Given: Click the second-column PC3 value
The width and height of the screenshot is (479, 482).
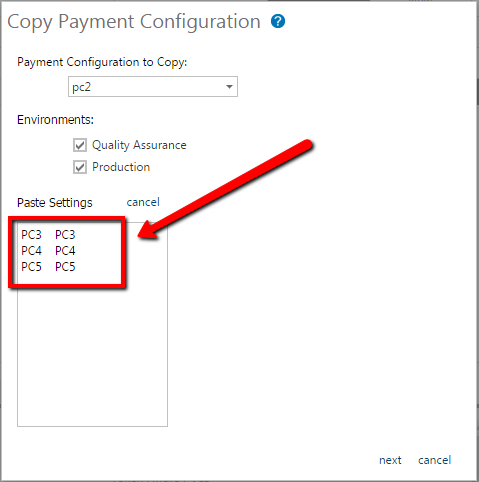Looking at the screenshot, I should (65, 235).
